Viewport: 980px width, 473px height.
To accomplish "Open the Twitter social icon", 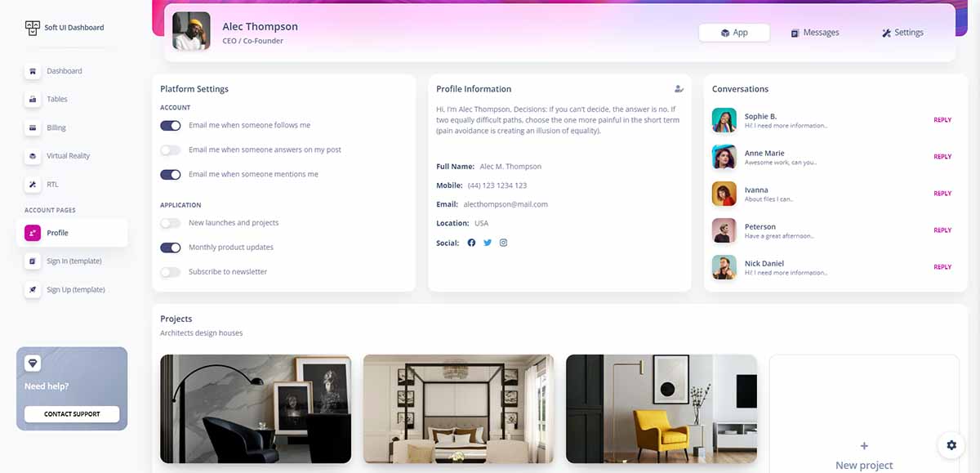I will [488, 243].
